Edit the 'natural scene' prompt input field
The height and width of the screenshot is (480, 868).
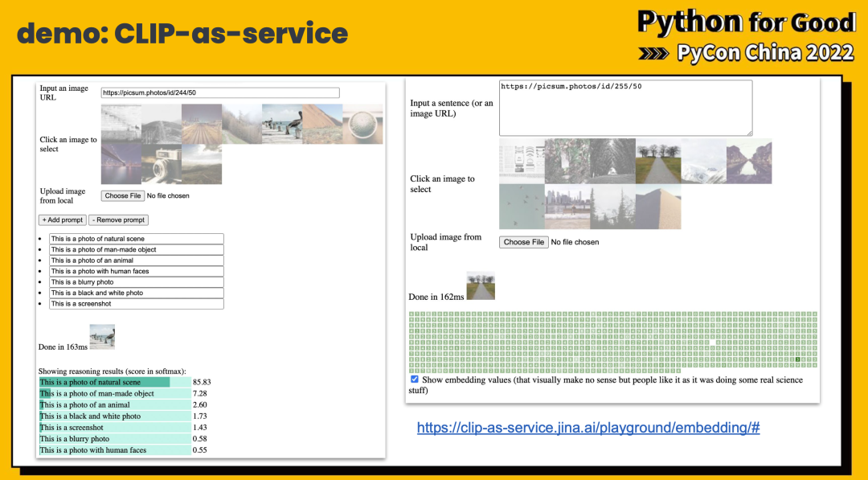136,239
